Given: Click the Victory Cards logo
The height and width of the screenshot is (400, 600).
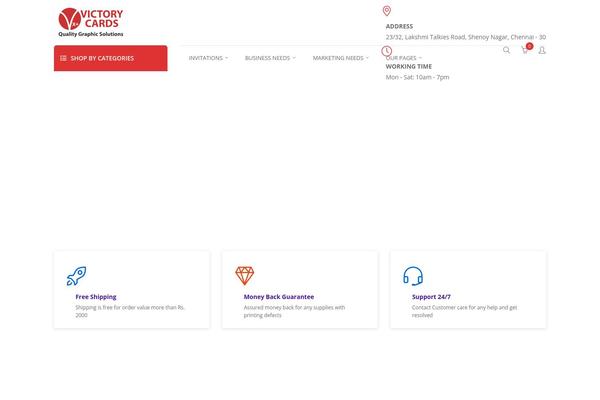Looking at the screenshot, I should tap(91, 22).
